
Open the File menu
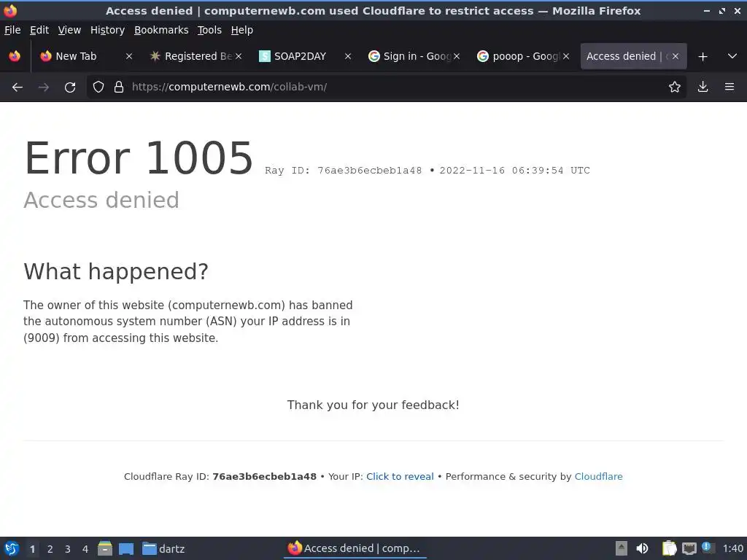[12, 30]
